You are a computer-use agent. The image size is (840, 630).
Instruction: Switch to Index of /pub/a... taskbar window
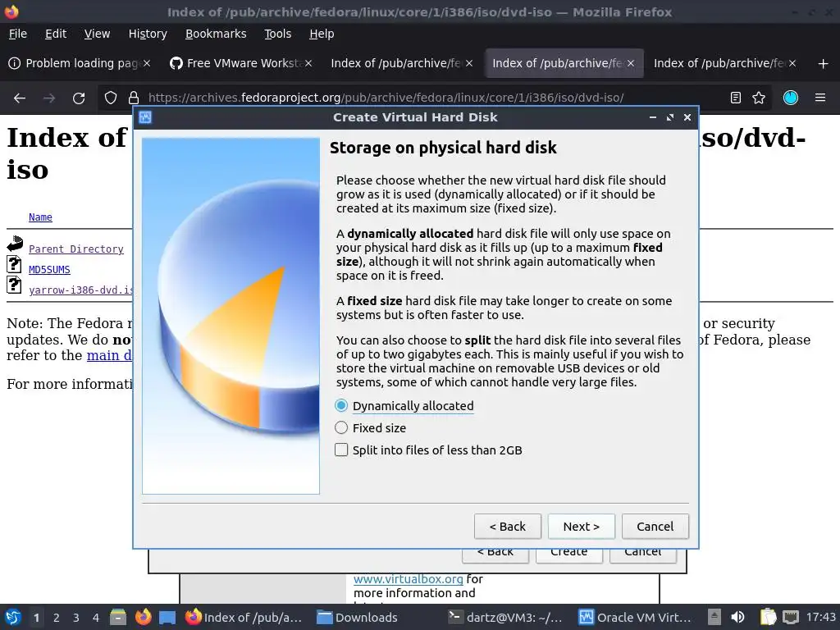click(x=244, y=617)
